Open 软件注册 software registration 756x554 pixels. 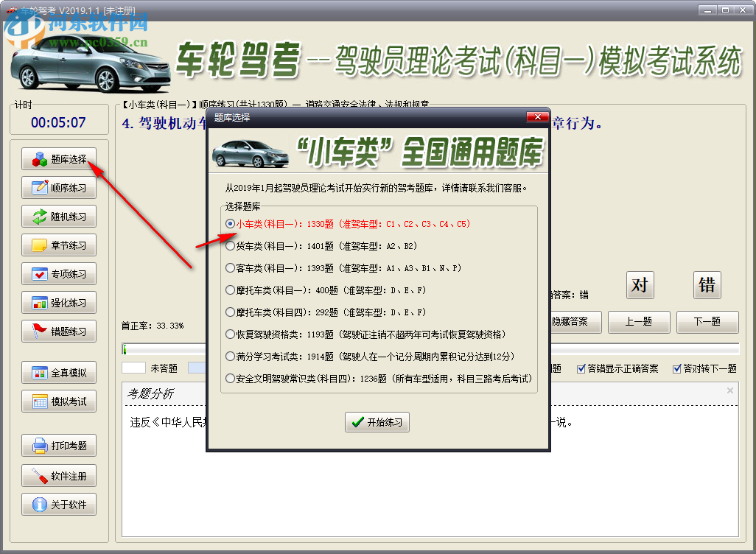tap(59, 475)
